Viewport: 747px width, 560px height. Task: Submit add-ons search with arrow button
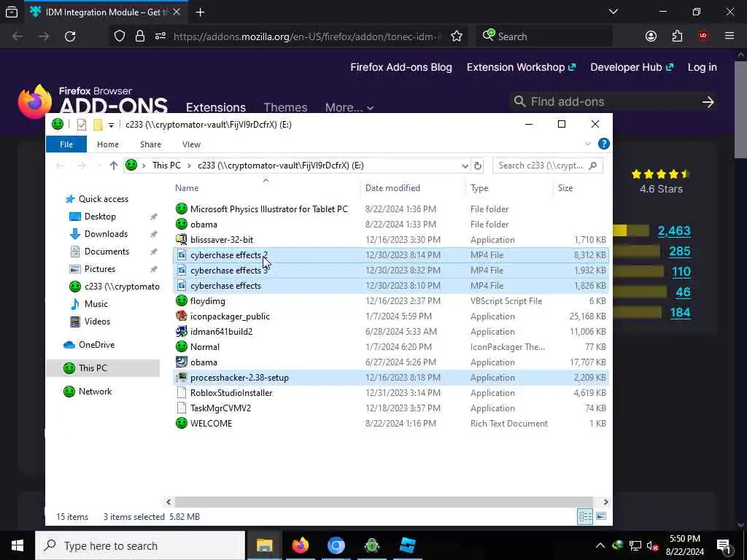click(708, 102)
